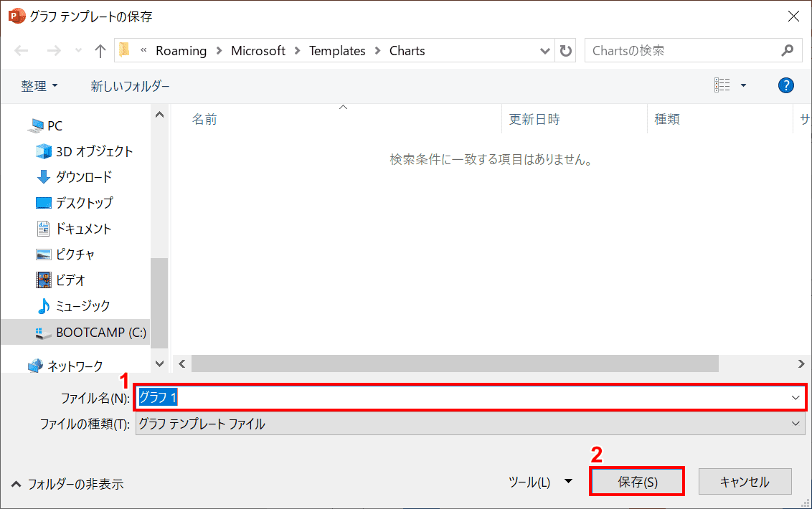Go forward with the right arrow button
This screenshot has width=812, height=509.
[x=53, y=51]
